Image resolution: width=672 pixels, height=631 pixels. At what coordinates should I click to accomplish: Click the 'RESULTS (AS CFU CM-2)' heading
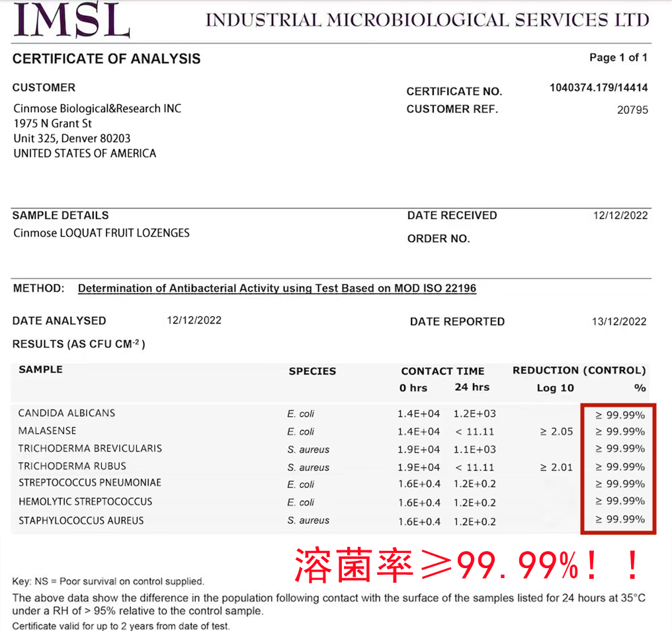pos(79,344)
